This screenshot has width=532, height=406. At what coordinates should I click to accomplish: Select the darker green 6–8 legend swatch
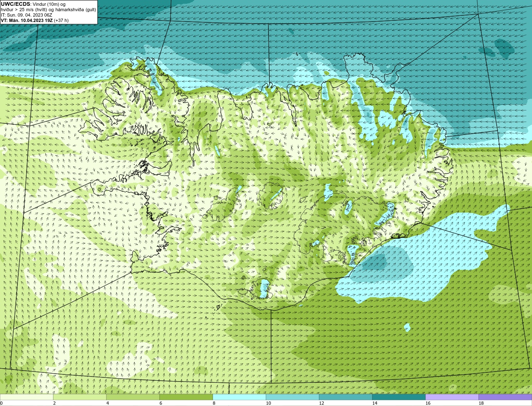[187, 397]
